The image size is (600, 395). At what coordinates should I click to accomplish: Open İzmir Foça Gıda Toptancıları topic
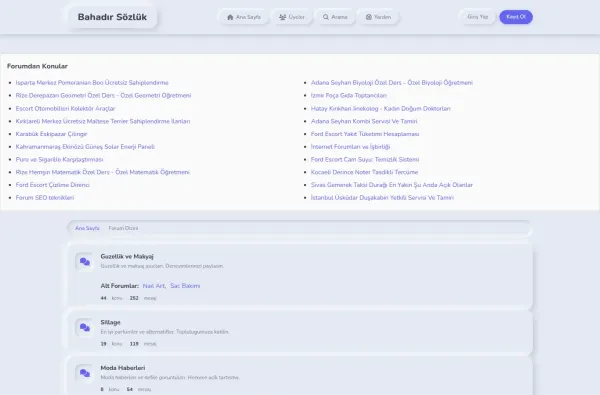tap(349, 95)
